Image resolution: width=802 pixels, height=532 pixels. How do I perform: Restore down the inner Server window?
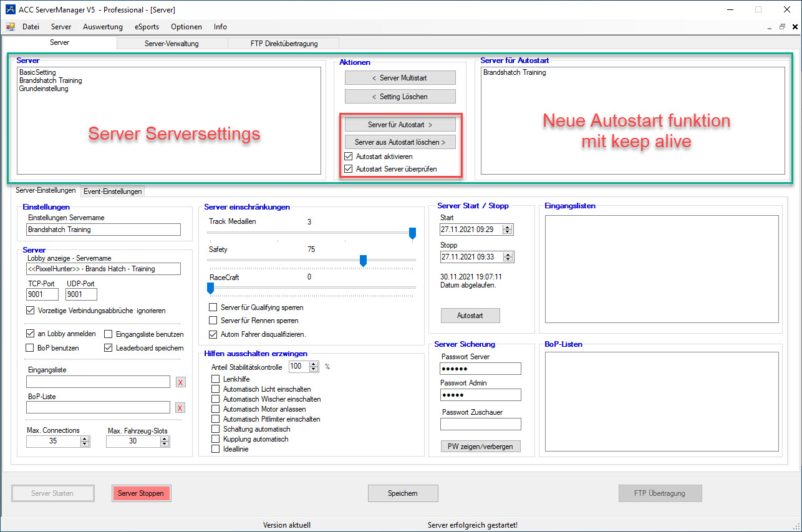click(782, 27)
